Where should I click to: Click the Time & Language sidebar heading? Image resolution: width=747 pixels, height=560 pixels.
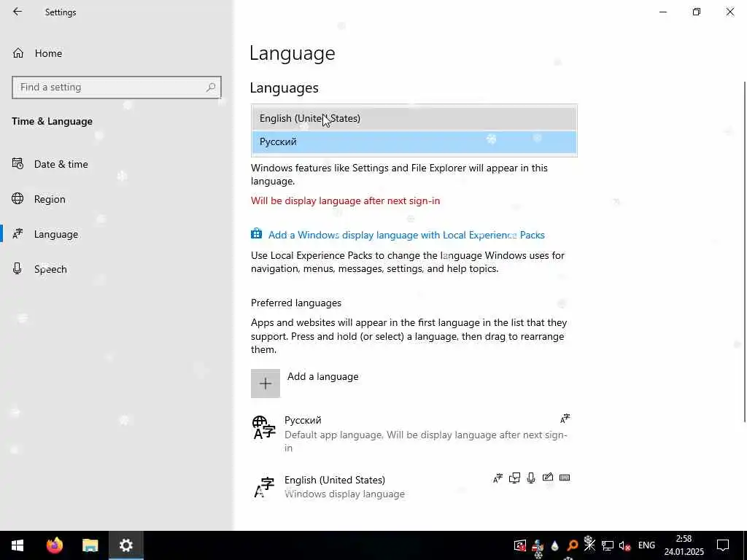(53, 122)
